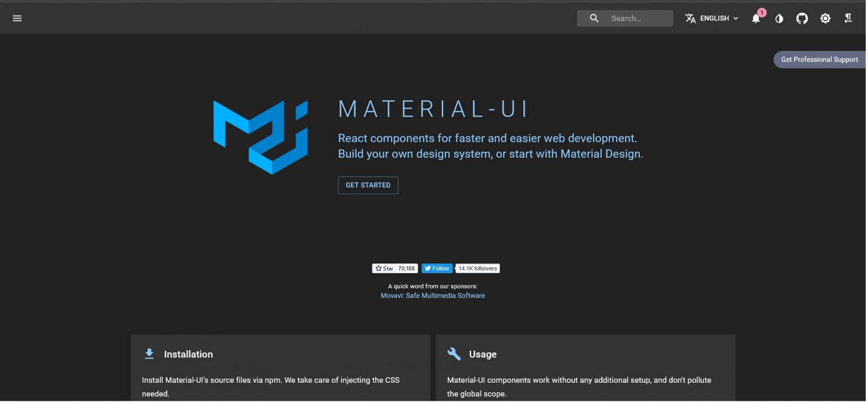Click the magnifier search icon
The height and width of the screenshot is (402, 868).
(594, 18)
